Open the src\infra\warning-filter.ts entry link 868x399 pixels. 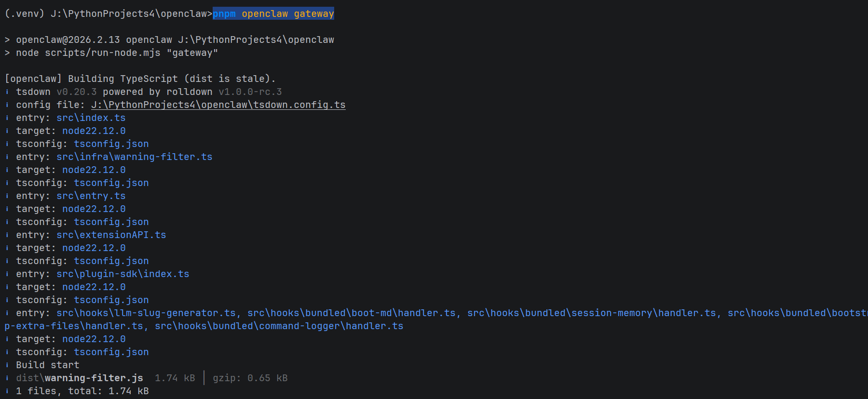point(134,157)
